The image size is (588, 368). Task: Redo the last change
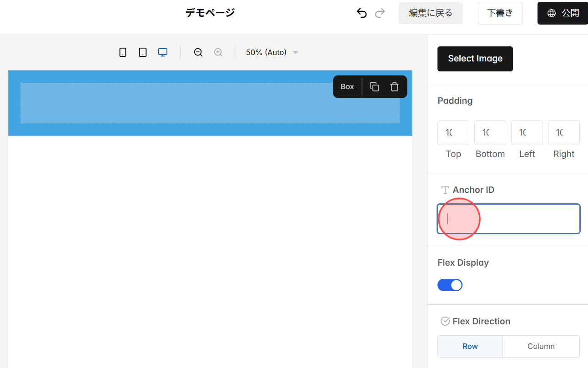380,13
